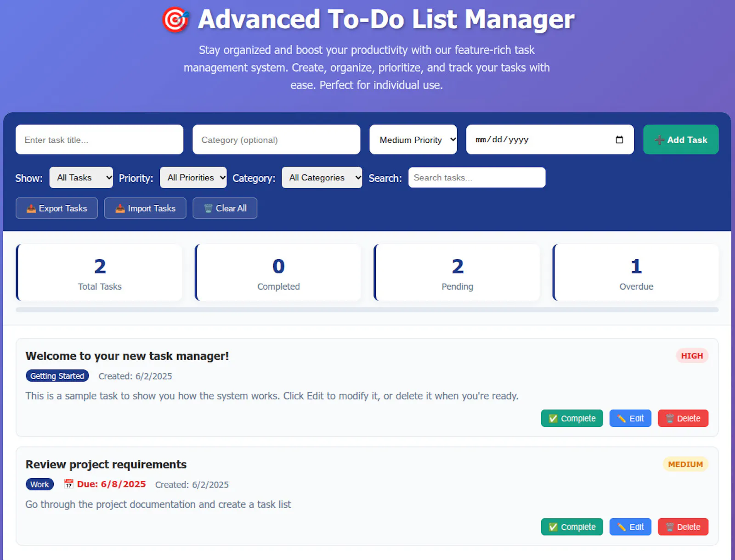Open the Show All Tasks dropdown
The image size is (735, 560).
[x=81, y=178]
